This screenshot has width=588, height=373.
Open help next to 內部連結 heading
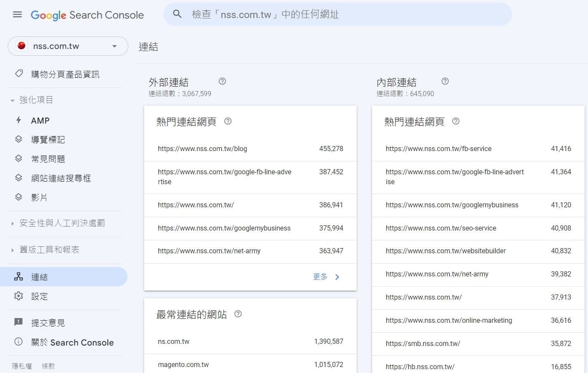[x=445, y=81]
